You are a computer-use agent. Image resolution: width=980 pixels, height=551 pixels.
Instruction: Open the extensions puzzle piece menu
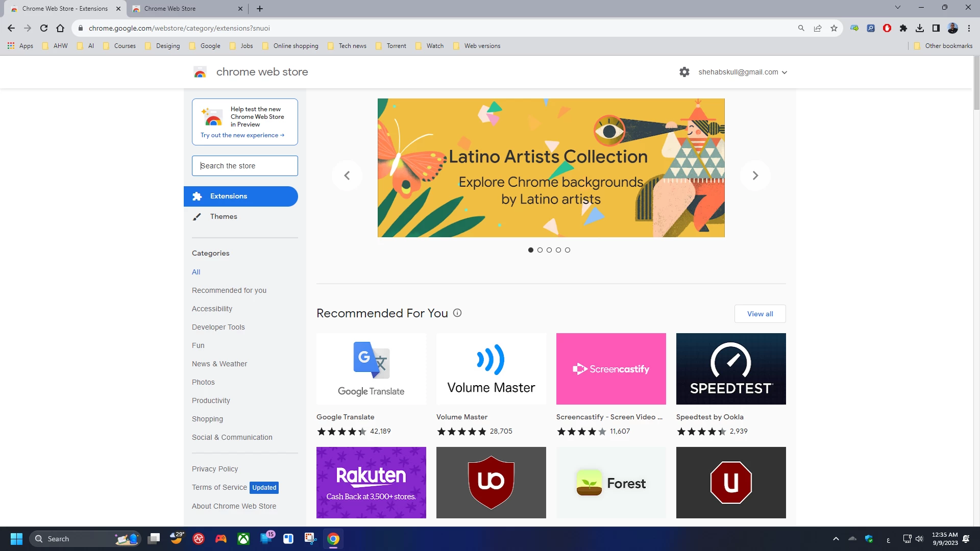click(903, 29)
